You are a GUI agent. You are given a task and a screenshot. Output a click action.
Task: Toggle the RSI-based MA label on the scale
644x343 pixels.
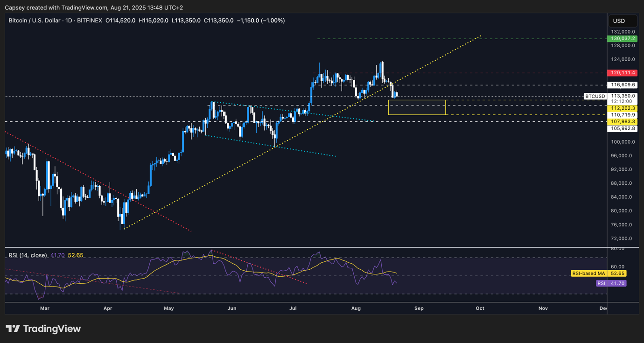(589, 273)
